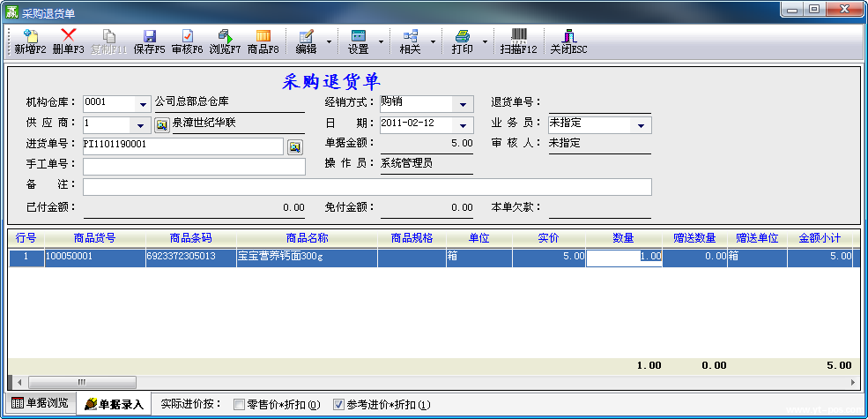
Task: Open the 经销方式 dropdown list
Action: 464,104
